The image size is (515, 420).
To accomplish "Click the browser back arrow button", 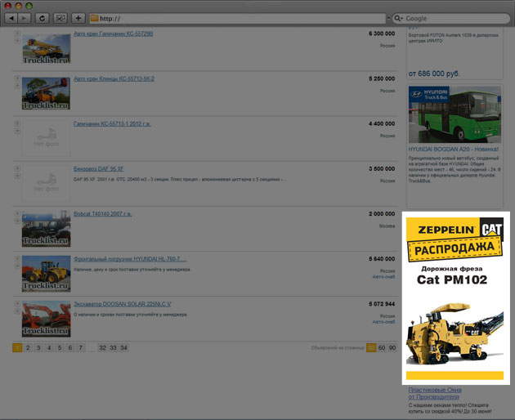I will [11, 18].
